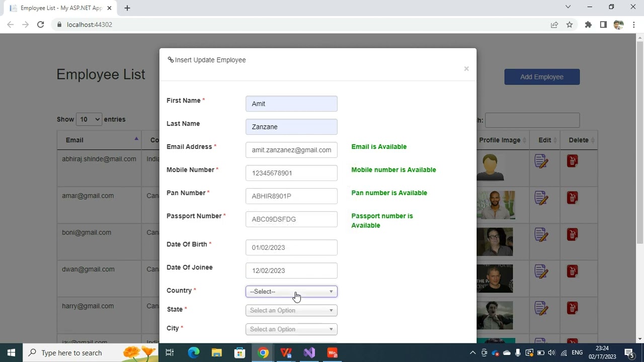Open the Country dropdown
The height and width of the screenshot is (362, 644).
[x=291, y=292]
